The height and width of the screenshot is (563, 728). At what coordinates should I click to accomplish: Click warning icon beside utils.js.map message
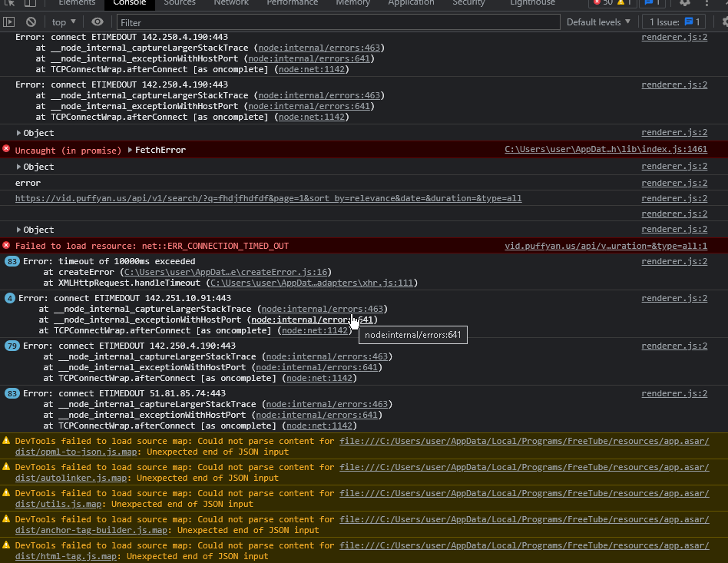coord(6,492)
